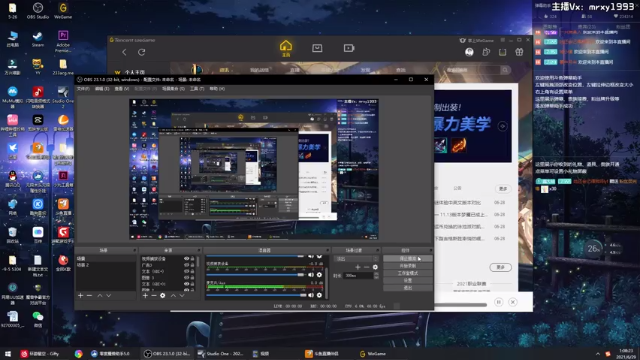Click WeGame search input field
Viewport: 640px width, 360px height.
click(x=471, y=70)
